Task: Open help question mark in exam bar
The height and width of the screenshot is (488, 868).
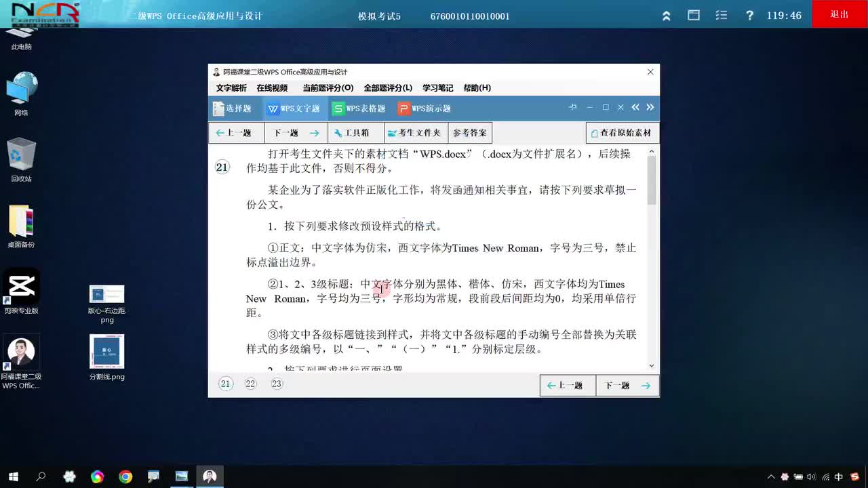Action: coord(749,15)
